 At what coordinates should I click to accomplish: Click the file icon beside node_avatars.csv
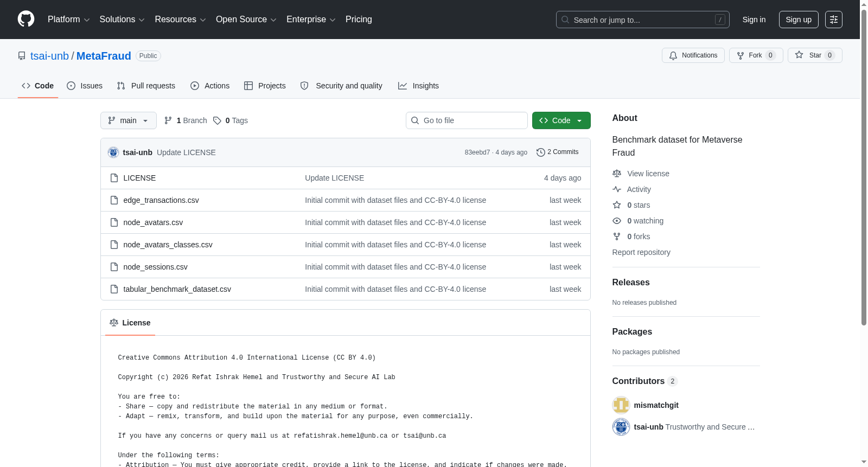click(114, 222)
